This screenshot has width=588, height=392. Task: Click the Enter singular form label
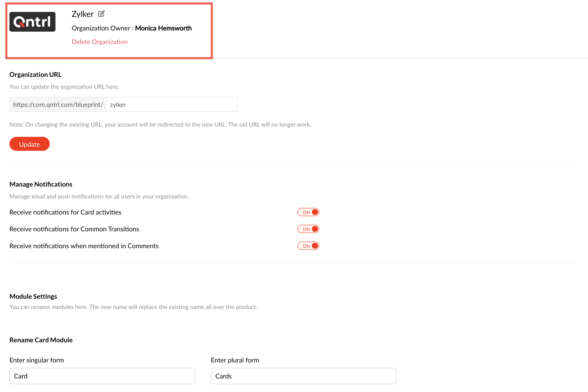coord(37,360)
